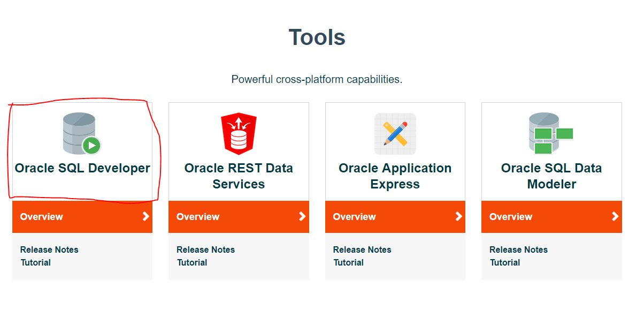The width and height of the screenshot is (644, 310).
Task: Open Tutorial for Oracle SQL Data Modeler
Action: [505, 262]
